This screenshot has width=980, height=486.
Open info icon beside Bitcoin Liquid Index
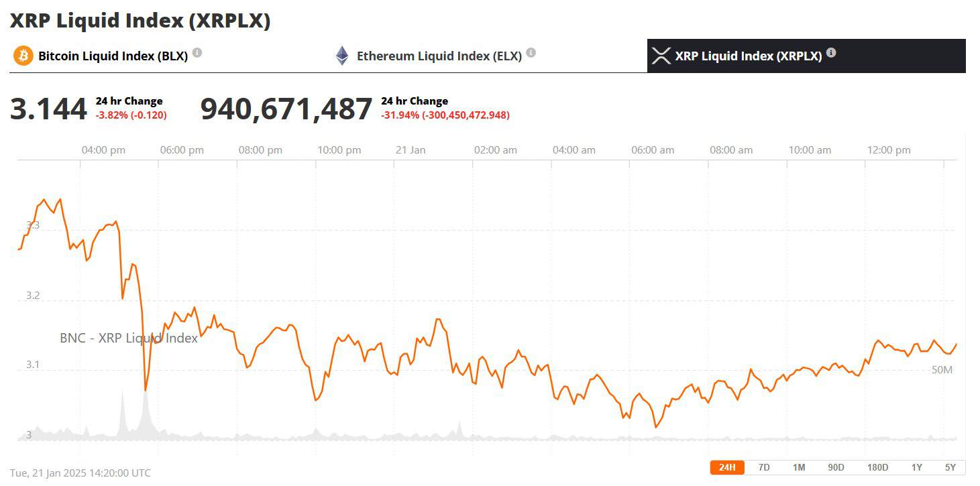197,52
